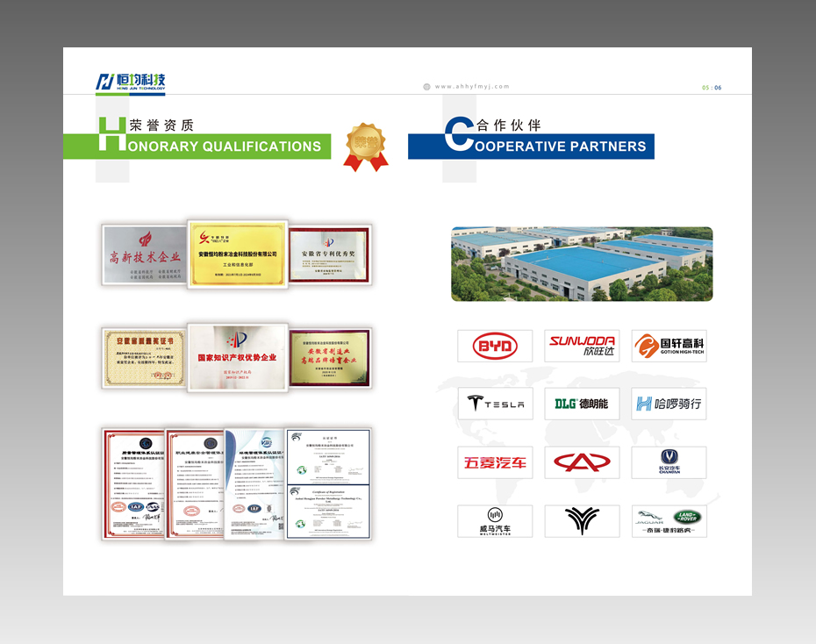Click the gold 荣誉 medal ribbon badge
The image size is (816, 644).
pyautogui.click(x=366, y=147)
